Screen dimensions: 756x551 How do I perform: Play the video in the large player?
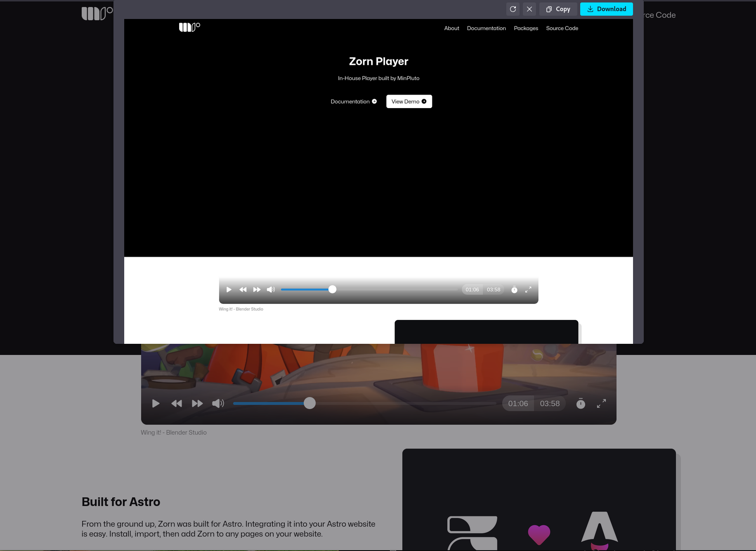[156, 404]
